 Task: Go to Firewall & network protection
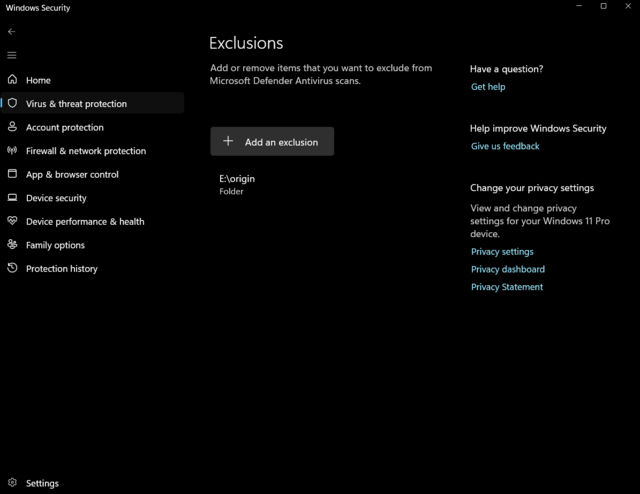(92, 151)
